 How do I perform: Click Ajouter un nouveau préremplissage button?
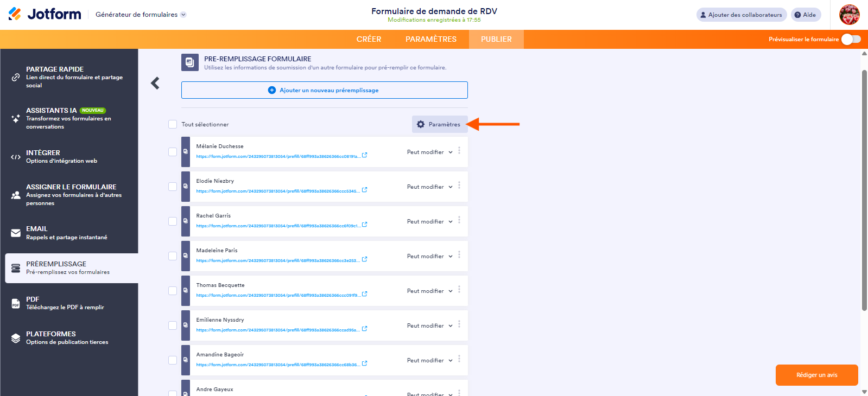(324, 90)
